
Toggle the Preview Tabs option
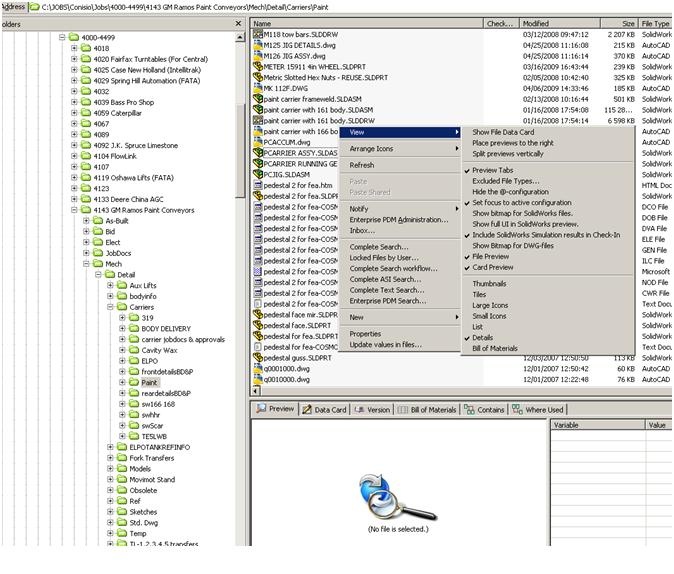coord(548,170)
